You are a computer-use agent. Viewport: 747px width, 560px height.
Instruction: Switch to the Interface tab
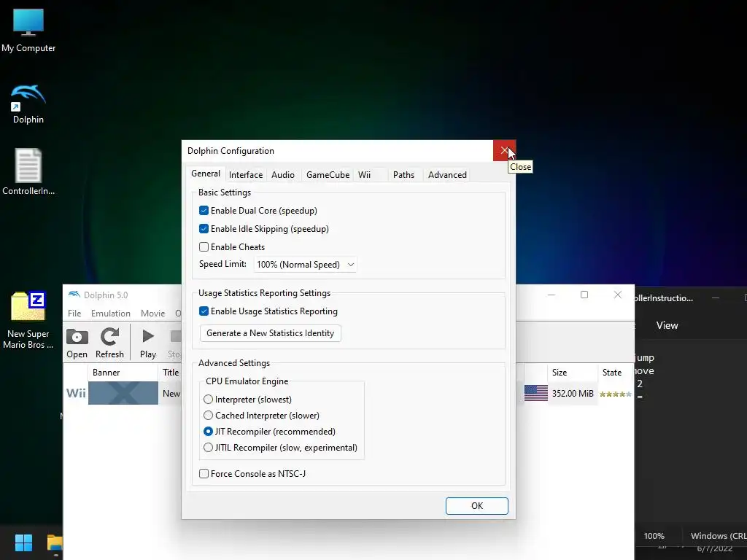click(245, 175)
